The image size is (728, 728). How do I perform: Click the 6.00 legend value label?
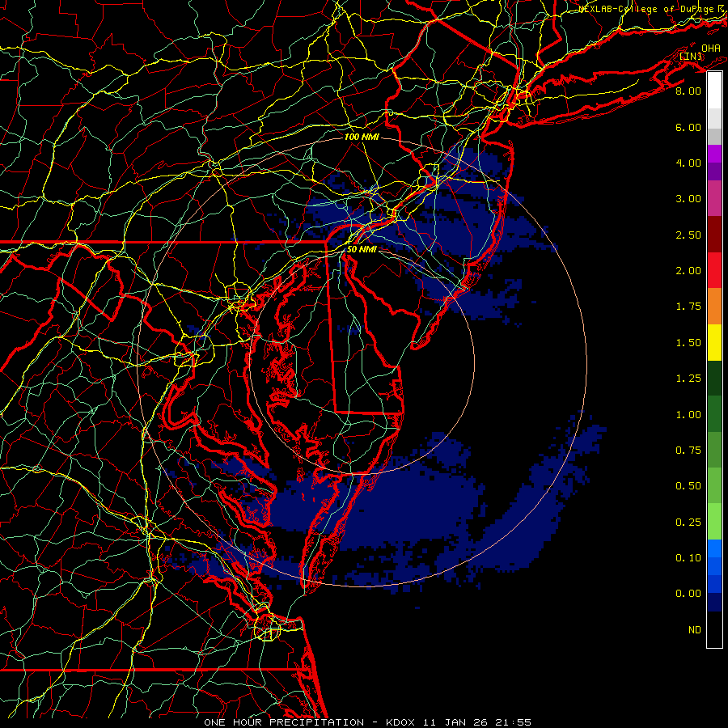click(x=688, y=127)
